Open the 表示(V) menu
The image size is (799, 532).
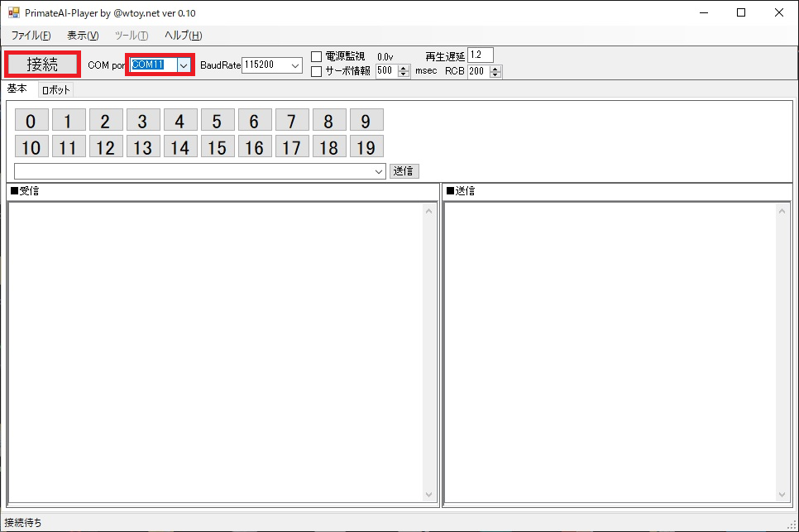pyautogui.click(x=83, y=35)
